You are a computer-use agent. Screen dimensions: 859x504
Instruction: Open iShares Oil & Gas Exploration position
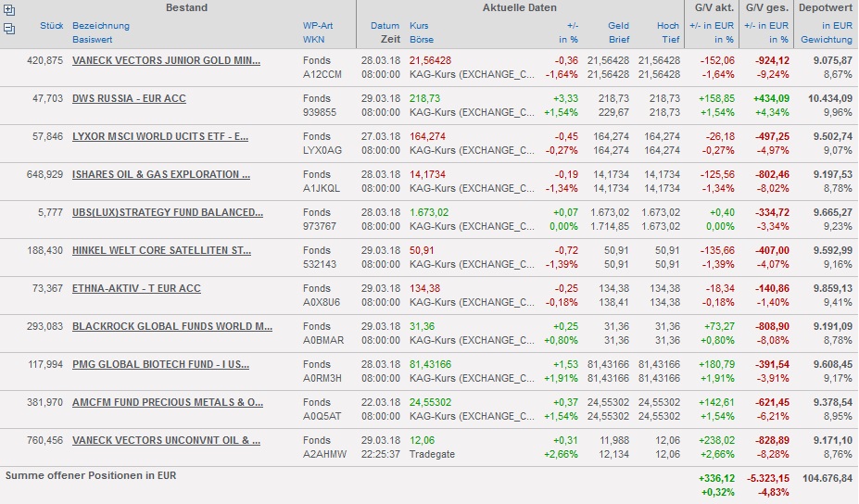click(161, 174)
